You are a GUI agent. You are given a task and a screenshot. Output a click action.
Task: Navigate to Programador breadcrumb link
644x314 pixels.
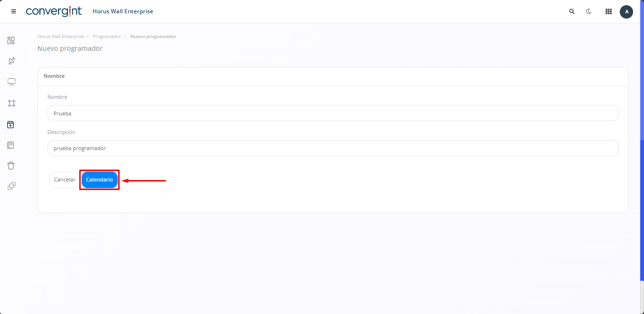click(x=107, y=37)
